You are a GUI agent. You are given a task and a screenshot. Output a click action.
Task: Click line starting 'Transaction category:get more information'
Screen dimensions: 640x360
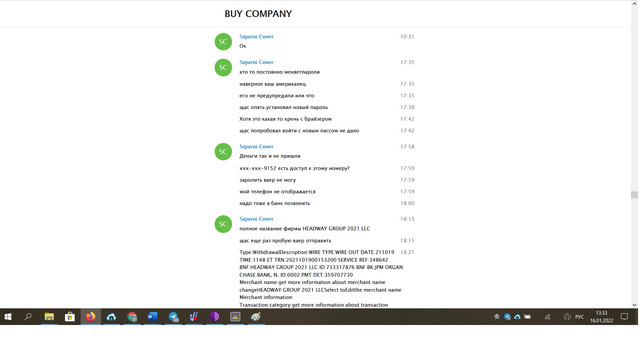point(313,305)
